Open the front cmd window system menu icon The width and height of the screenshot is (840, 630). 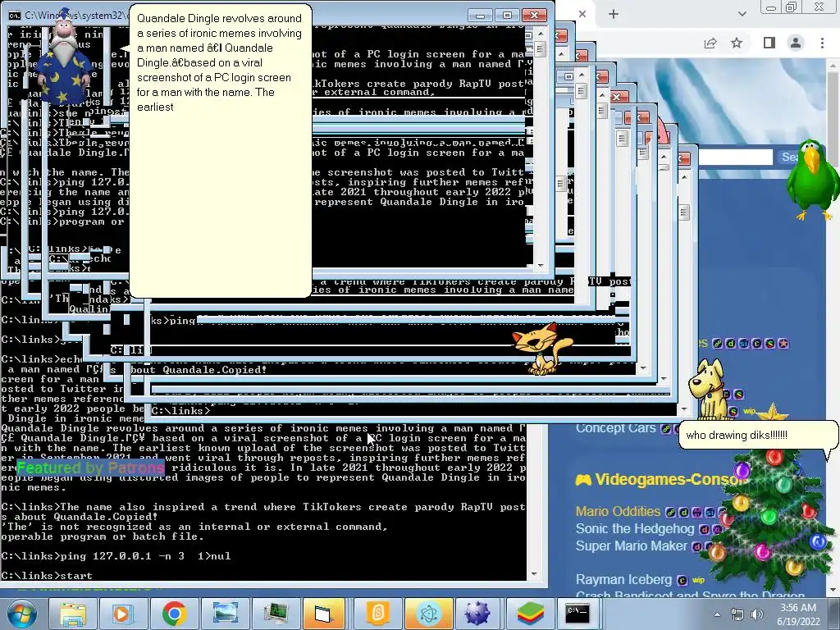[x=15, y=15]
